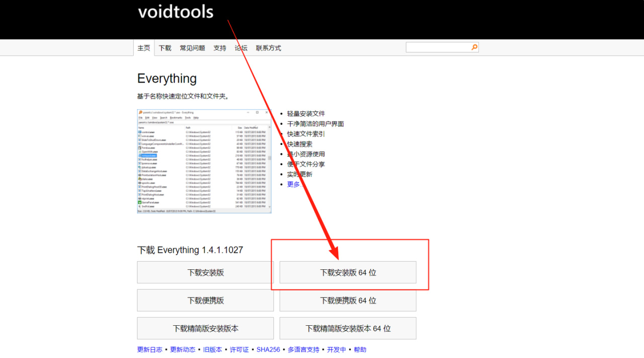Go to 常见问题 in the navigation bar
The height and width of the screenshot is (358, 644).
tap(192, 48)
